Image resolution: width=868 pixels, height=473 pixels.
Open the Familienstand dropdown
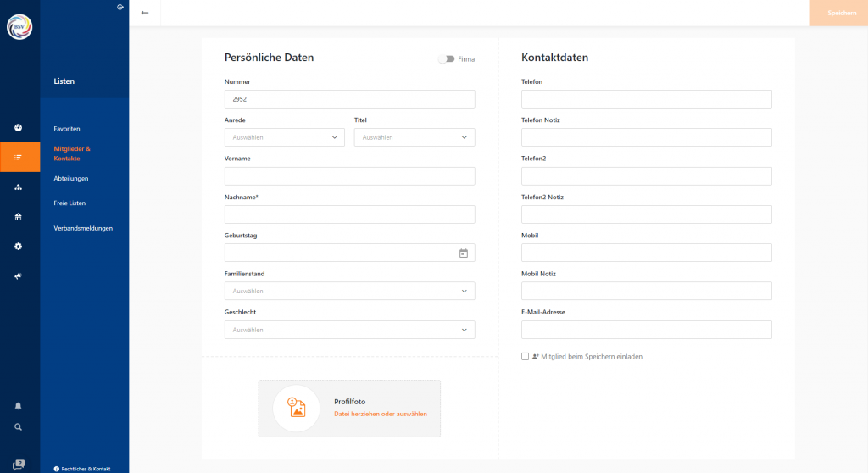click(x=349, y=291)
